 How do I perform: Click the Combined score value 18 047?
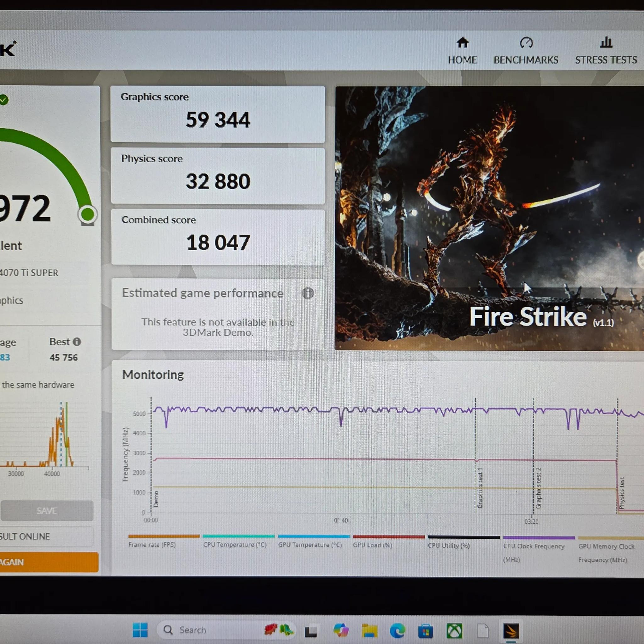click(x=218, y=242)
